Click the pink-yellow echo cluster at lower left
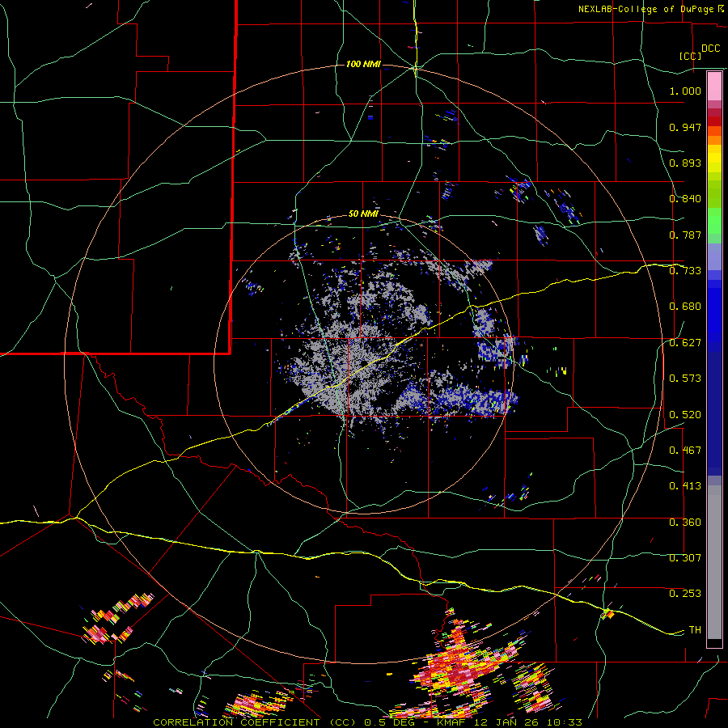This screenshot has width=728, height=728. tap(116, 619)
